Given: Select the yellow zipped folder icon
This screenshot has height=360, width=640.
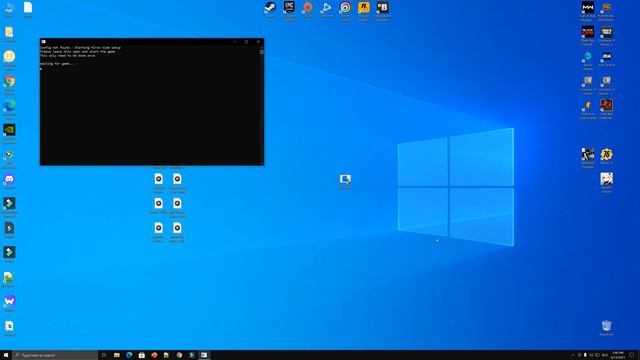Looking at the screenshot, I should click(9, 32).
